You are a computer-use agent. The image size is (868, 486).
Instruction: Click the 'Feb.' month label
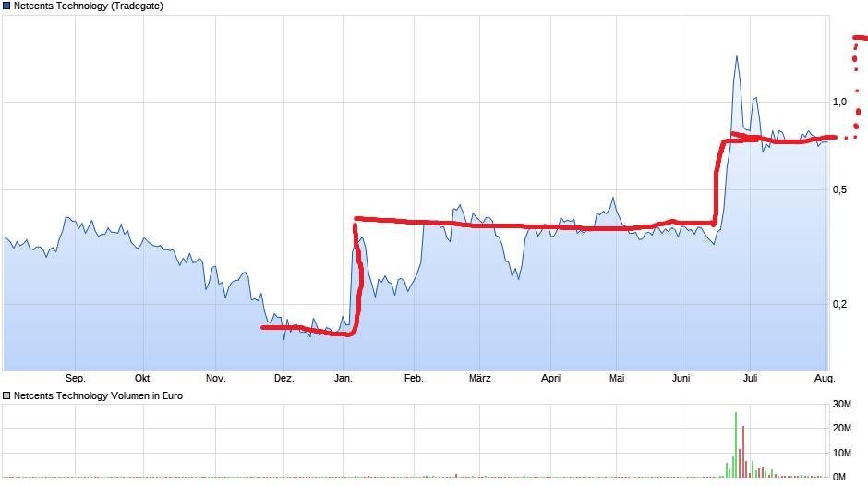414,379
